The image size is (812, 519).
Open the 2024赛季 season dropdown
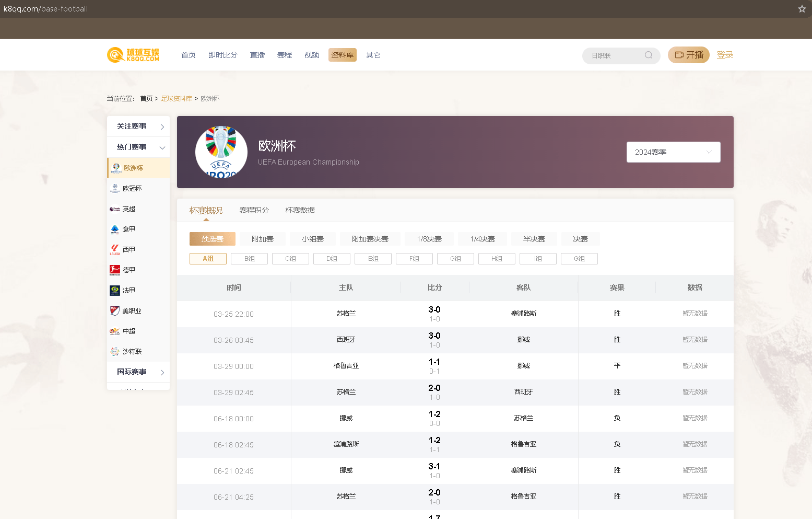pos(673,152)
